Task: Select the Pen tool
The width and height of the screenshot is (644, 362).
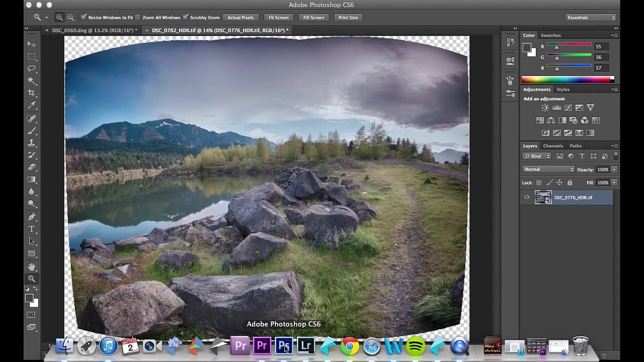Action: [32, 217]
